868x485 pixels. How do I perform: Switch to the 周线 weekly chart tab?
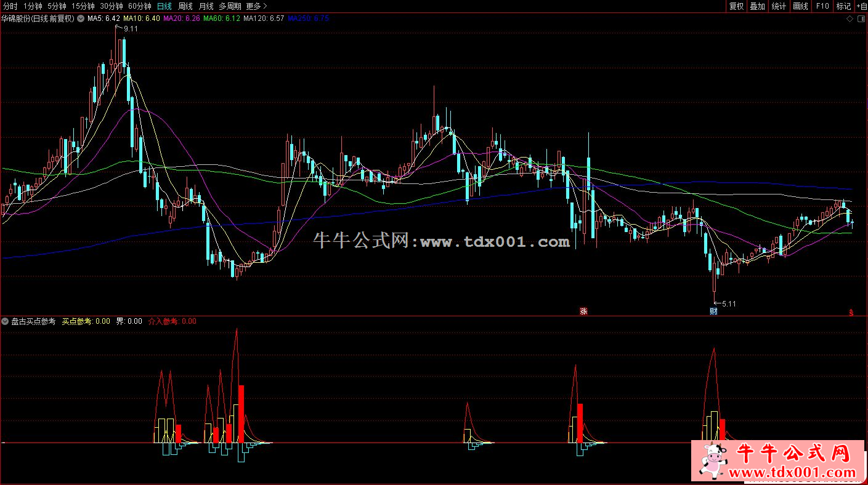click(x=185, y=6)
